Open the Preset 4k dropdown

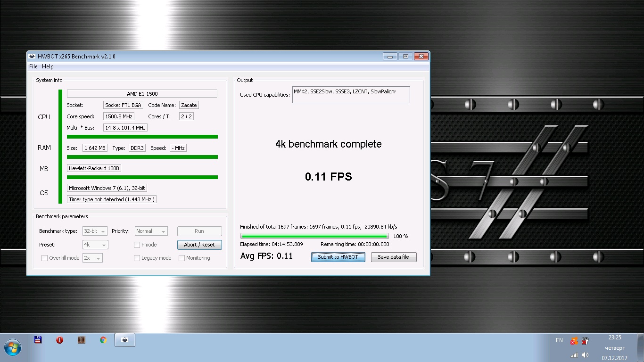pos(95,245)
